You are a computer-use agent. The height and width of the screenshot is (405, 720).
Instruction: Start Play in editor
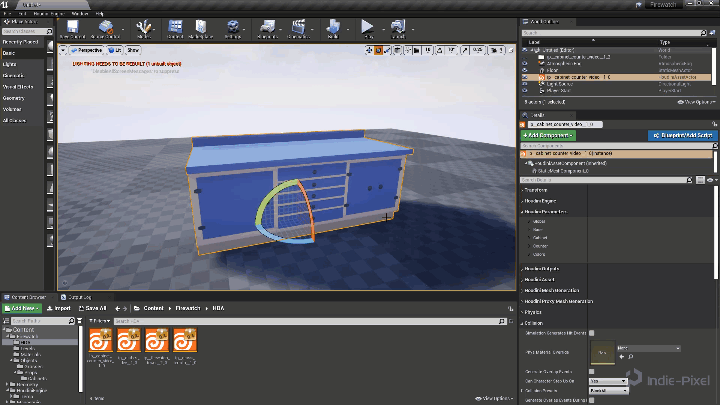[x=367, y=29]
